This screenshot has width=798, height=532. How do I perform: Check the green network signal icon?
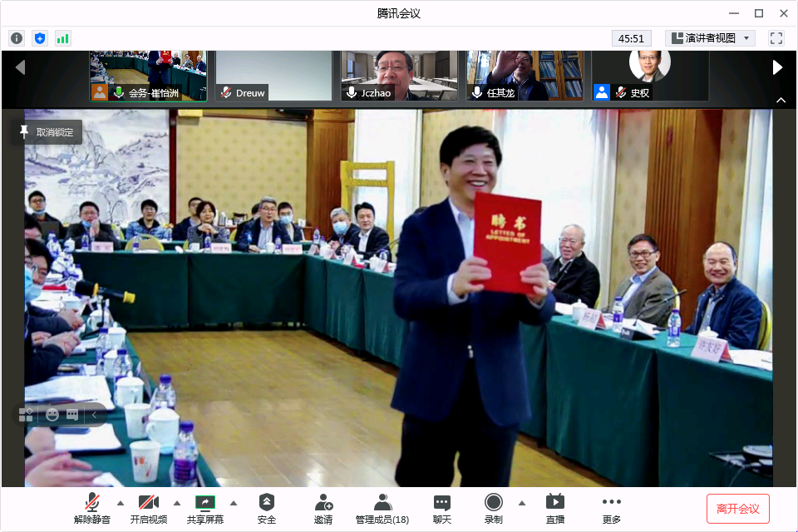click(x=63, y=38)
